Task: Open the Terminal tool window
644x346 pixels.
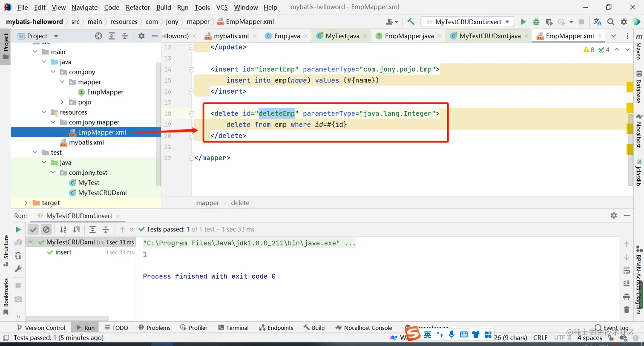Action: point(233,328)
